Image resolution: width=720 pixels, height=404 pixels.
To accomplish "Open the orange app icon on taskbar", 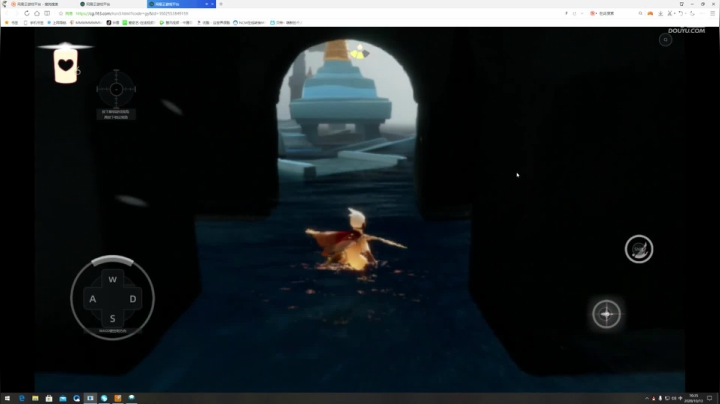I will click(x=118, y=398).
